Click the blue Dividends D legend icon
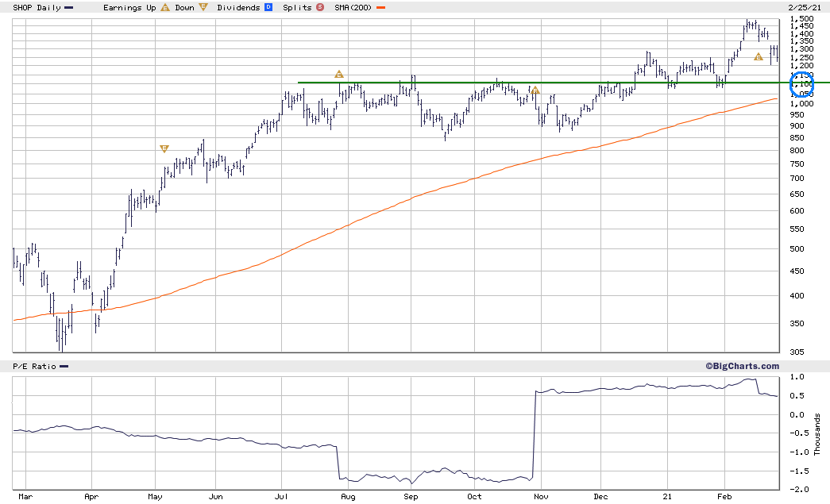This screenshot has width=830, height=504. tap(268, 7)
